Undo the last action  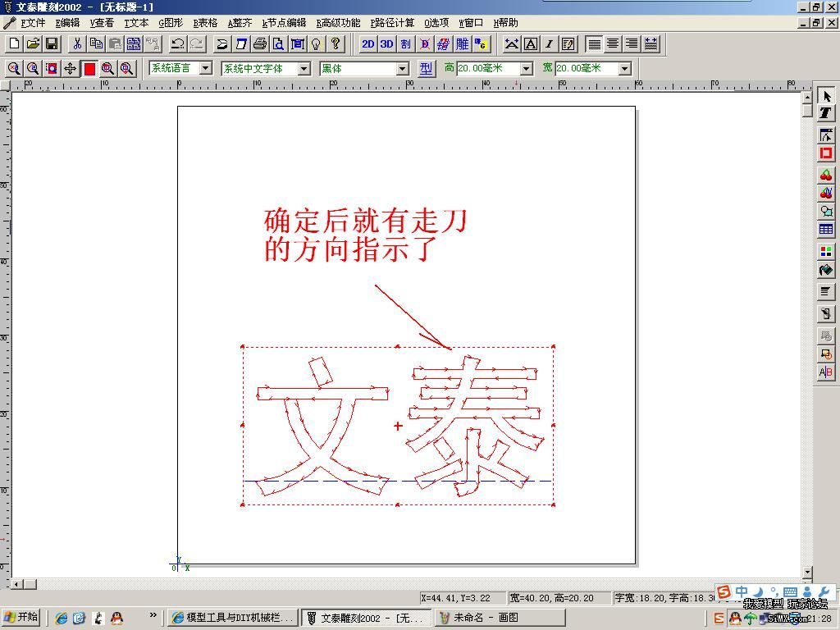[x=178, y=44]
